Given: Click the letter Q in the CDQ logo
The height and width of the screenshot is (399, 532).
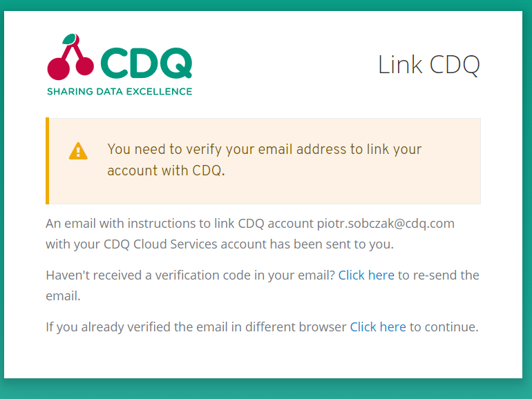Looking at the screenshot, I should [176, 64].
